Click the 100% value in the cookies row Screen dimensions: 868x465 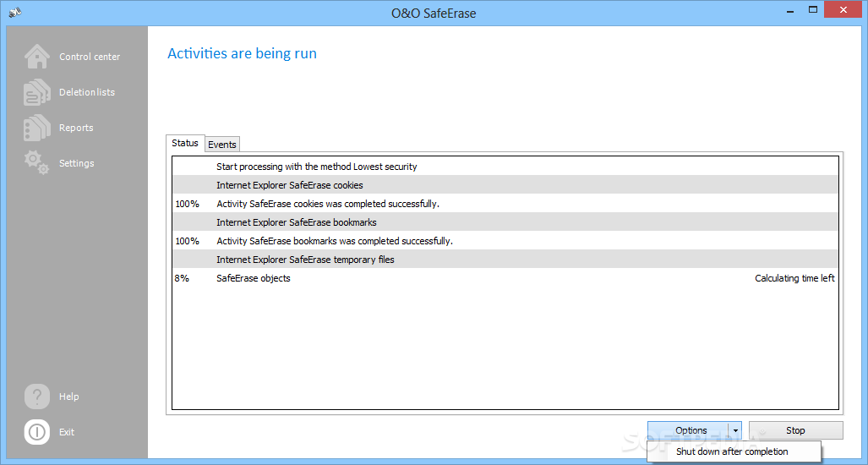pos(187,204)
